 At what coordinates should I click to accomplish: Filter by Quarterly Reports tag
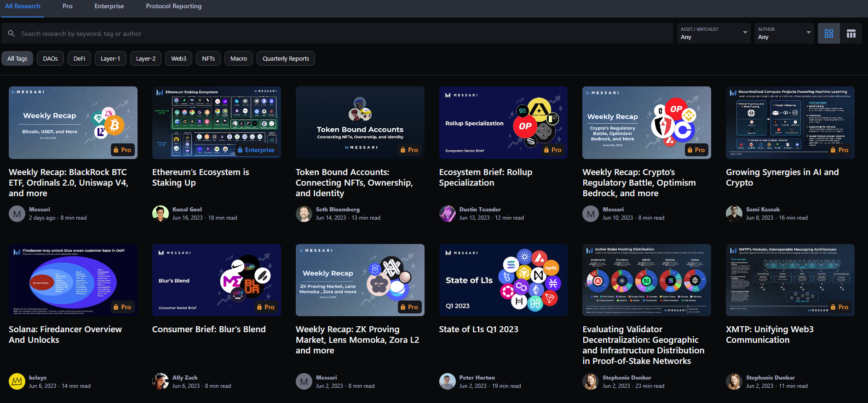point(286,58)
